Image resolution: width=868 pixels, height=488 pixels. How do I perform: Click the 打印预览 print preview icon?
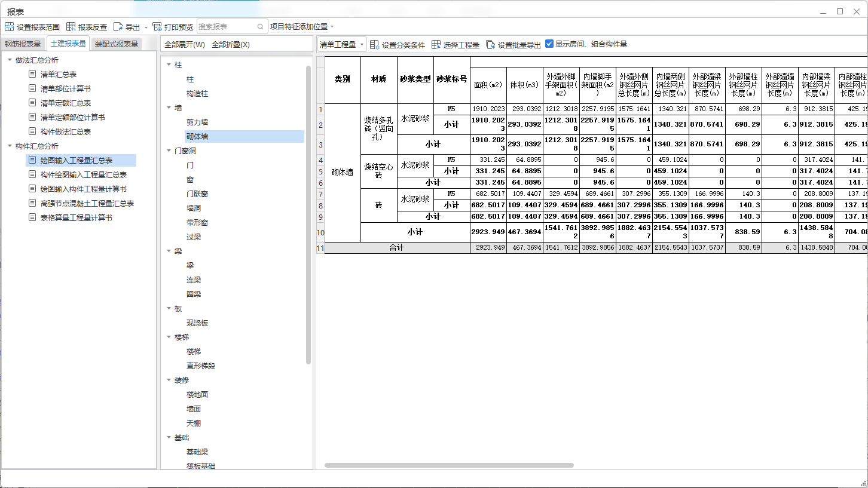click(157, 27)
